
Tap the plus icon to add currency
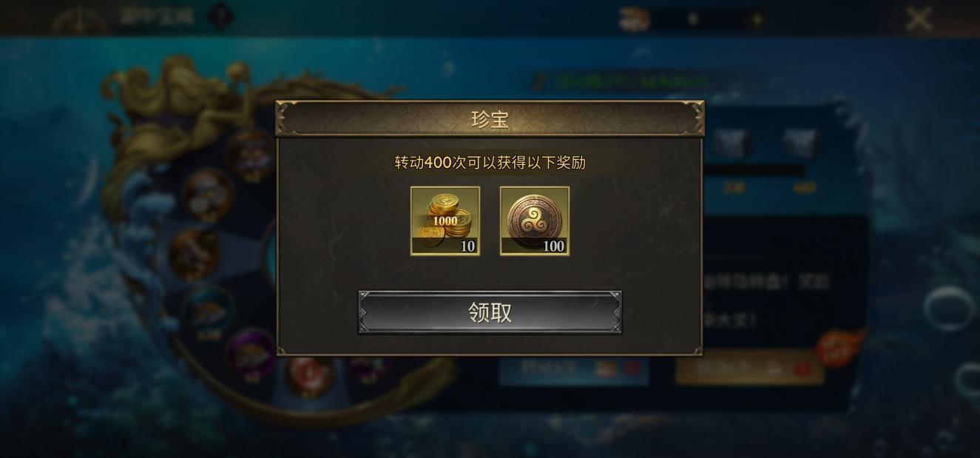tap(757, 20)
